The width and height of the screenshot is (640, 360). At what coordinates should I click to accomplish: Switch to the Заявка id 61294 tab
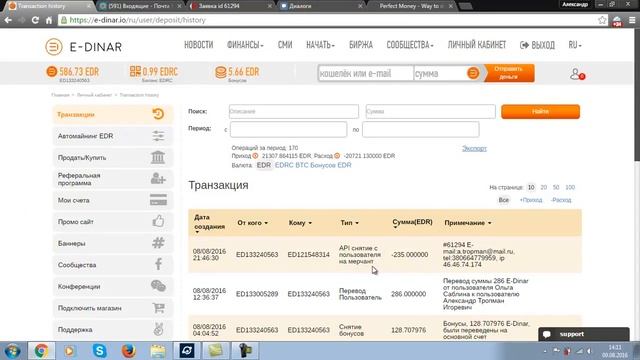coord(231,6)
